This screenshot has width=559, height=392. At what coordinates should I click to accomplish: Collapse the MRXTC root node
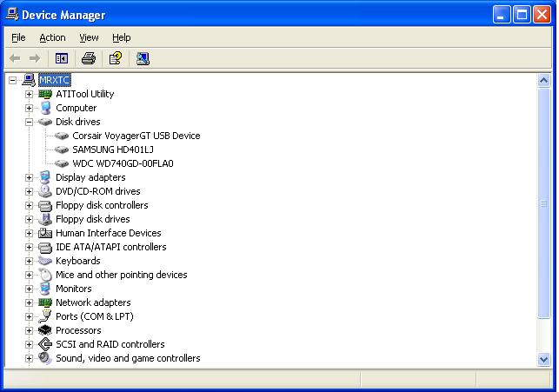(12, 80)
